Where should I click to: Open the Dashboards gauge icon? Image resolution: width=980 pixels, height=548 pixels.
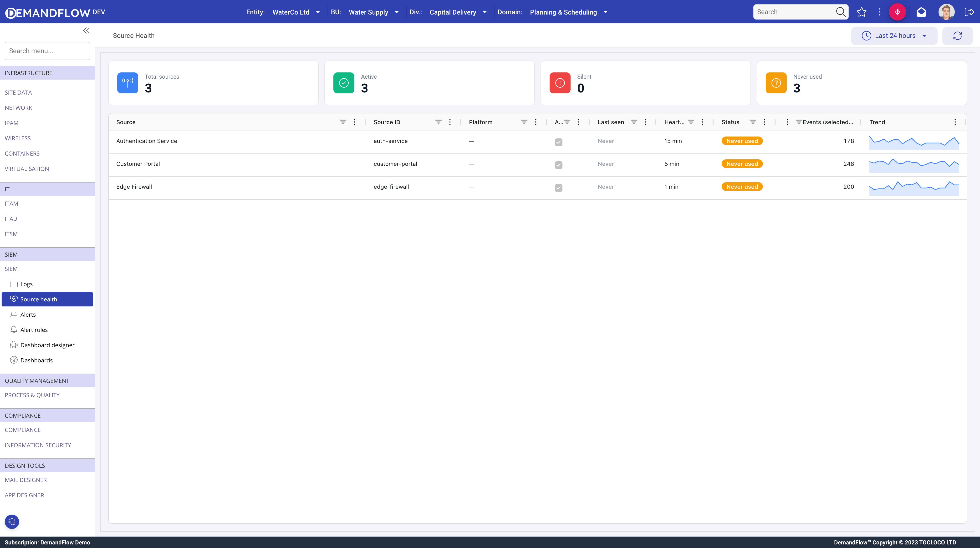coord(13,360)
